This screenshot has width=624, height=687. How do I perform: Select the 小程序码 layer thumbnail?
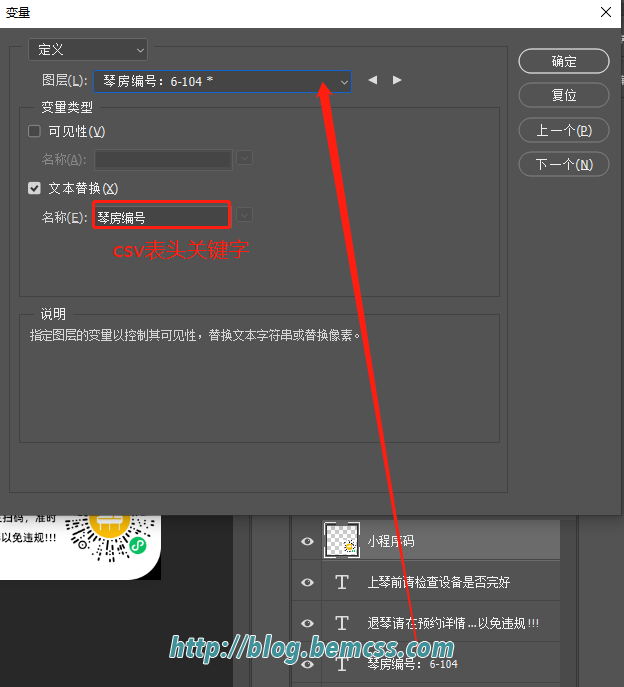342,540
